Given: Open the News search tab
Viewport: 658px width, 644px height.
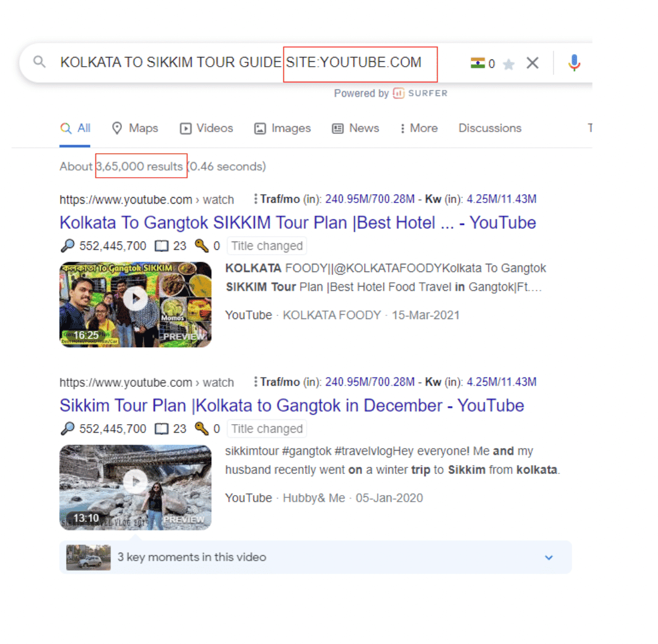Looking at the screenshot, I should coord(355,128).
